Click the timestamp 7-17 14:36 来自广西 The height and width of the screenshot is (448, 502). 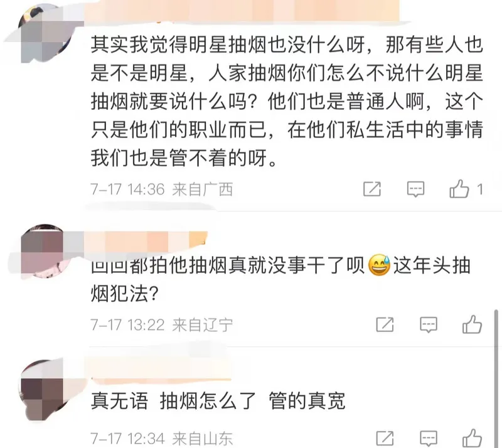[161, 189]
